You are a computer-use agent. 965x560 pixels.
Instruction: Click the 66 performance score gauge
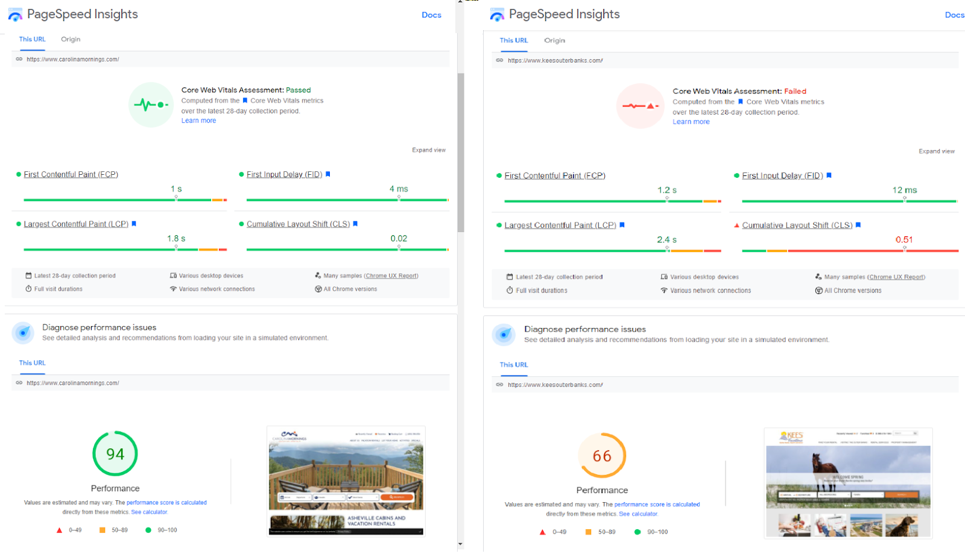click(602, 456)
